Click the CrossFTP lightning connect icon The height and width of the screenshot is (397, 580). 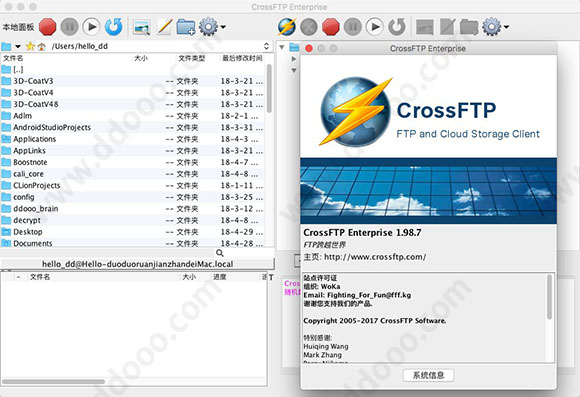point(287,27)
